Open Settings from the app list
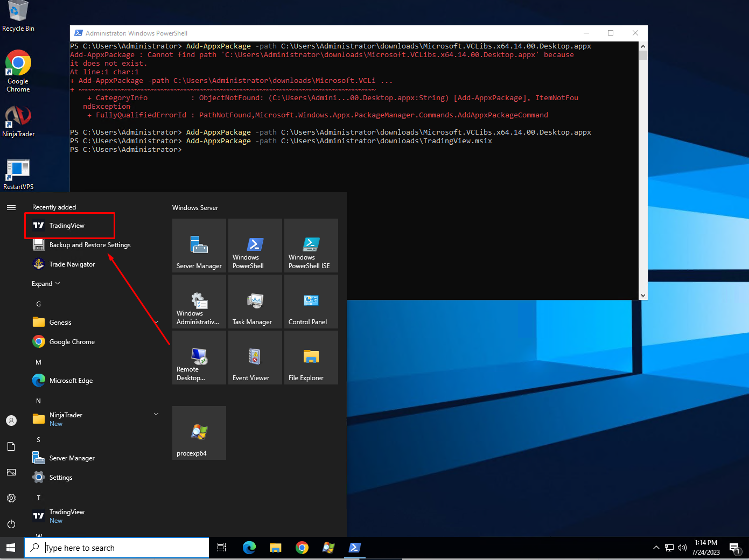This screenshot has width=749, height=560. 61,478
